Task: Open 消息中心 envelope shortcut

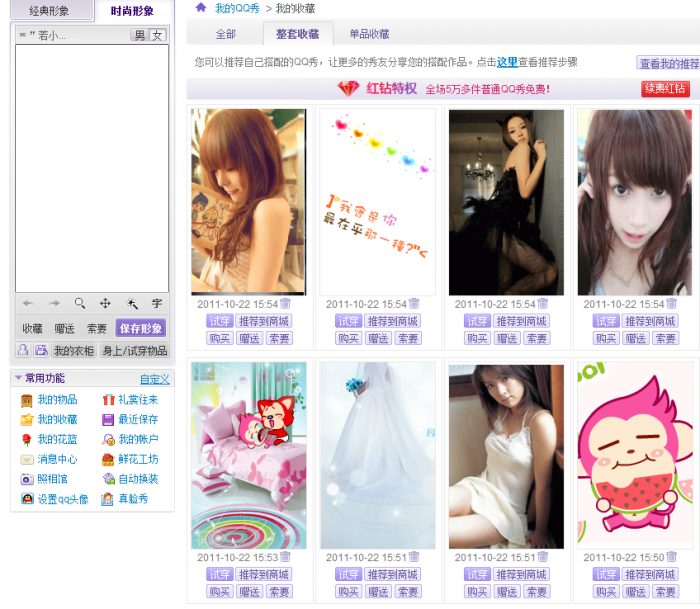Action: (x=49, y=459)
